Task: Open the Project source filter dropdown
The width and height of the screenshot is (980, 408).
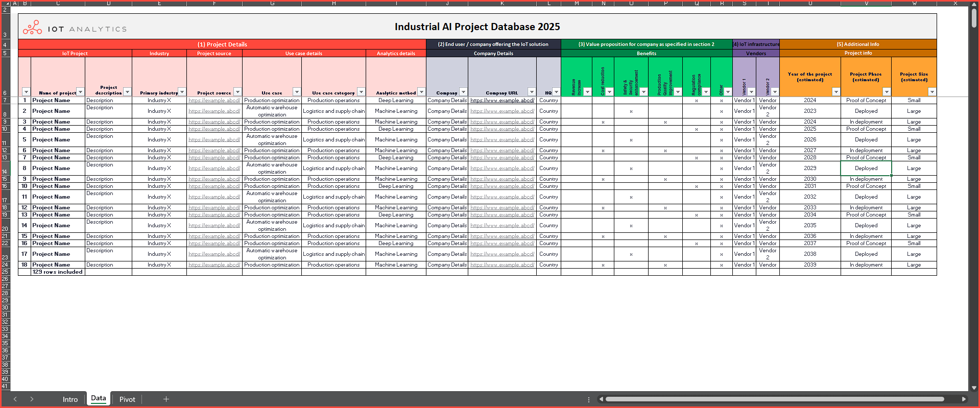Action: (x=237, y=92)
